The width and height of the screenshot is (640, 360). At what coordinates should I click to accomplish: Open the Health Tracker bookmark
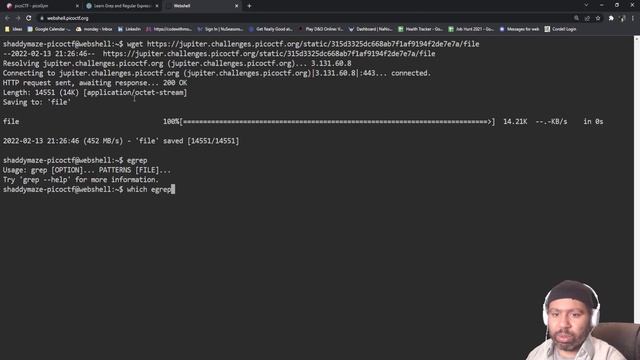(x=420, y=29)
